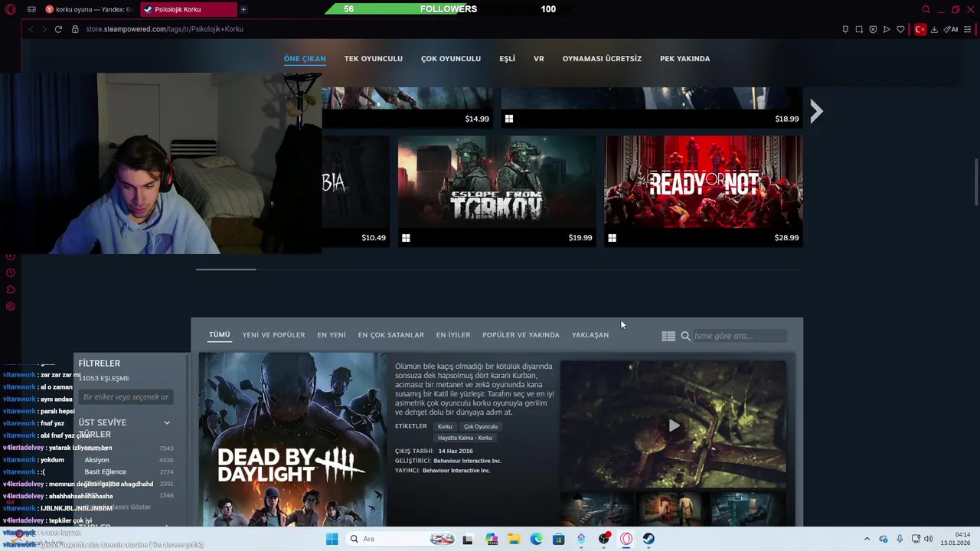The image size is (980, 551).
Task: Open the Behaviour Interactive Inc. publisher link
Action: (456, 471)
